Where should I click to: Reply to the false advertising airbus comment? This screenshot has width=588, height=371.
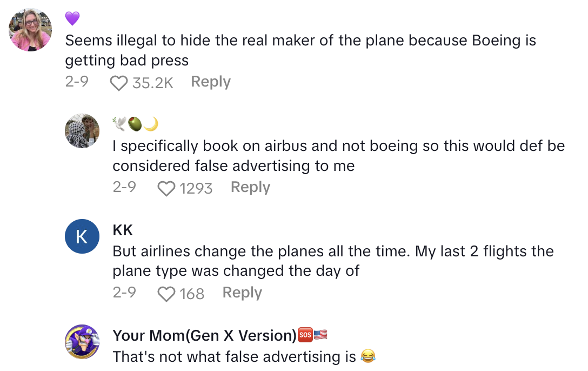point(250,187)
